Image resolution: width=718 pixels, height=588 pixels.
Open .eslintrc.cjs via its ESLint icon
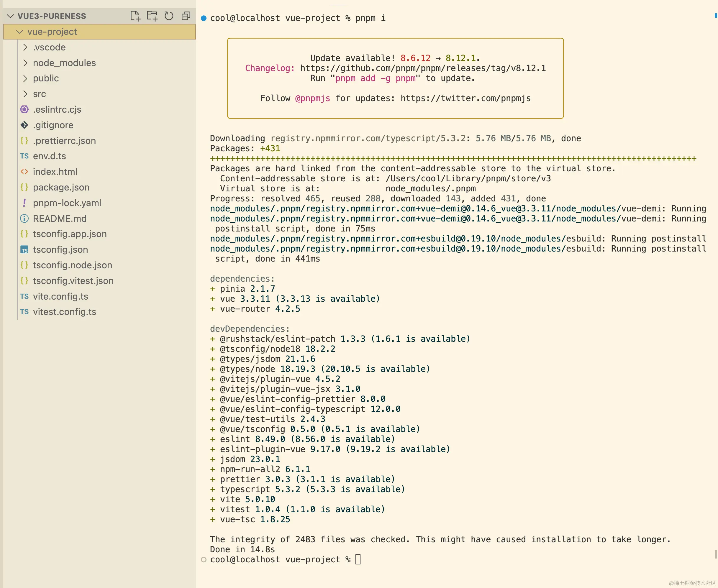(24, 109)
